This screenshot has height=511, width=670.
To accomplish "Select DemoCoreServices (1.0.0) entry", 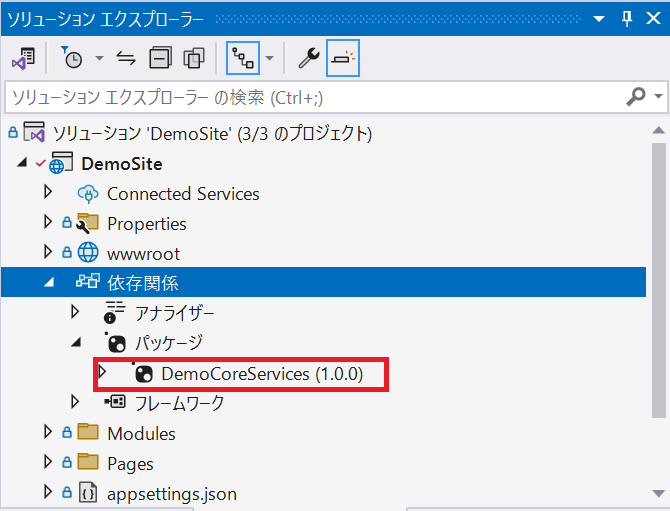I will pyautogui.click(x=262, y=374).
